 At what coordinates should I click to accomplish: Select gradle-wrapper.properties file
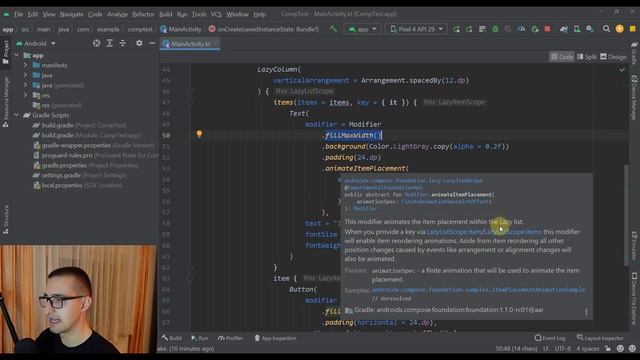click(x=94, y=145)
